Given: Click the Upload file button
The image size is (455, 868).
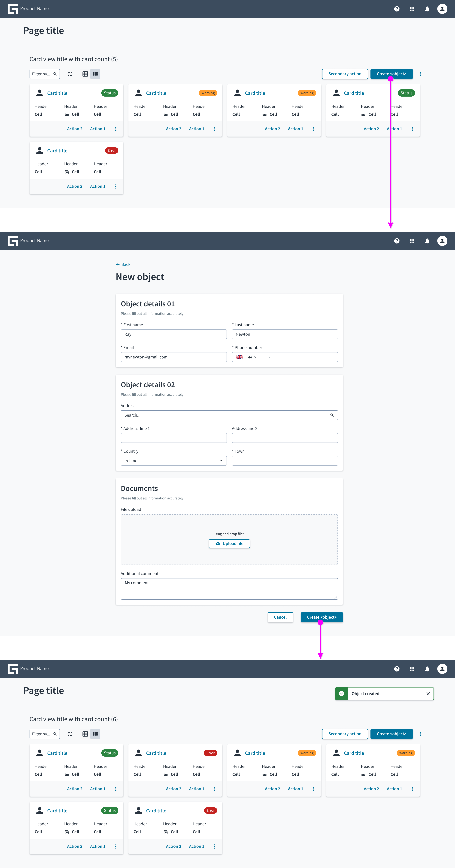Looking at the screenshot, I should pyautogui.click(x=229, y=544).
